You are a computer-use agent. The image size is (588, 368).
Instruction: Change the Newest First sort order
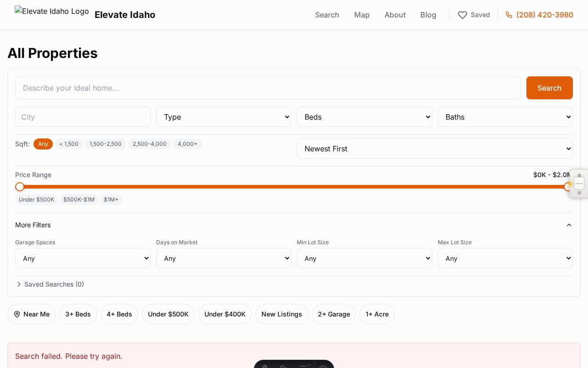tap(435, 149)
